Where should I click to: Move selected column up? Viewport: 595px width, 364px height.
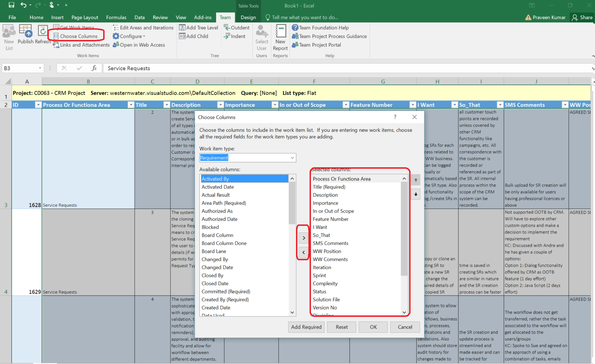(416, 180)
